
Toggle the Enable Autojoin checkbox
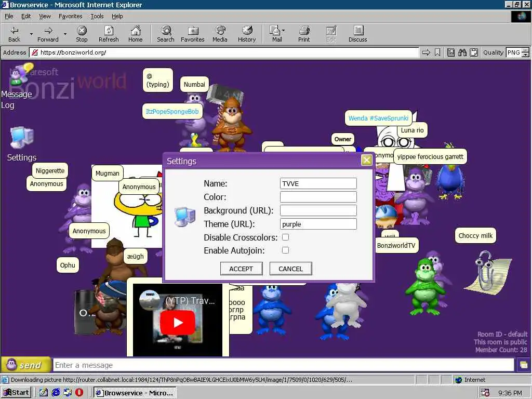pyautogui.click(x=285, y=250)
